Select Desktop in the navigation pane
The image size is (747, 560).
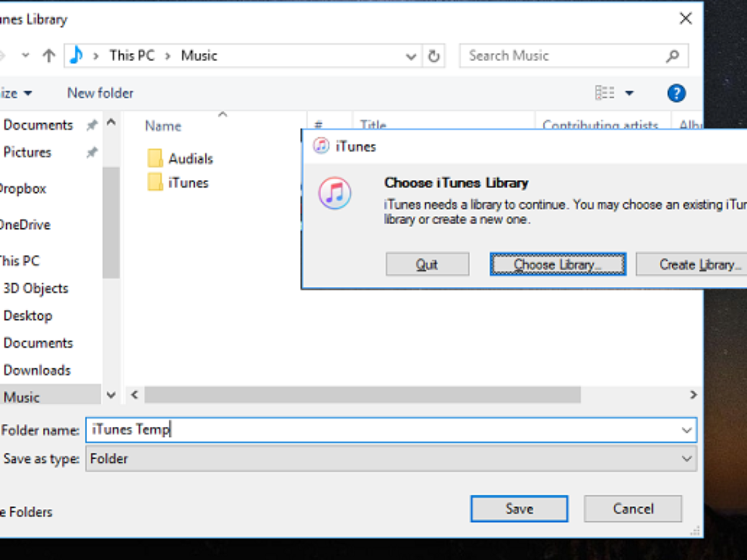click(x=27, y=315)
